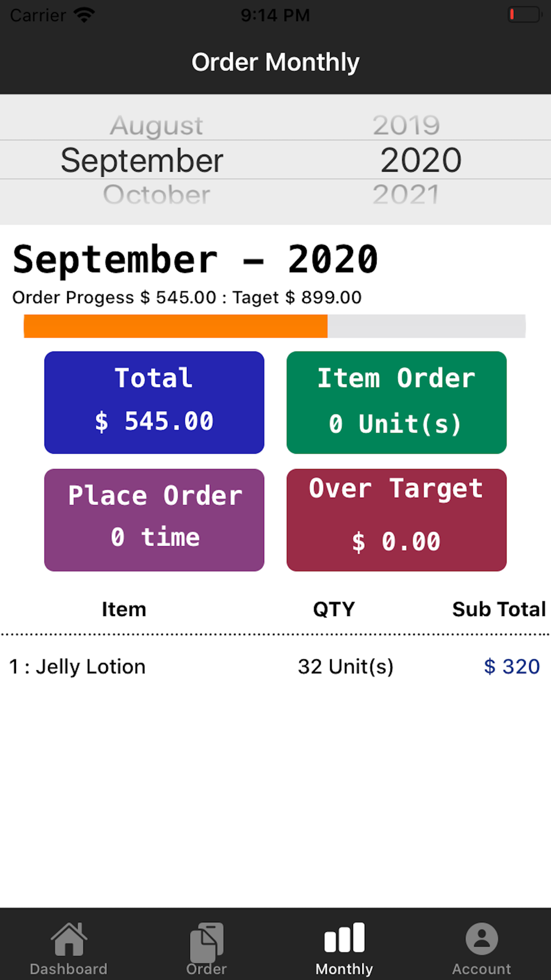Select the Monthly bar chart icon

coord(344,937)
